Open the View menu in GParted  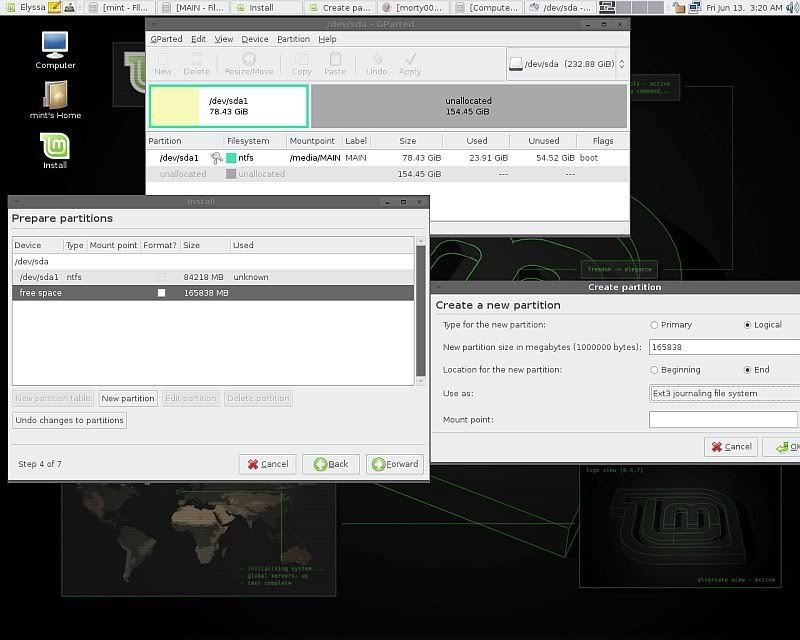(223, 39)
